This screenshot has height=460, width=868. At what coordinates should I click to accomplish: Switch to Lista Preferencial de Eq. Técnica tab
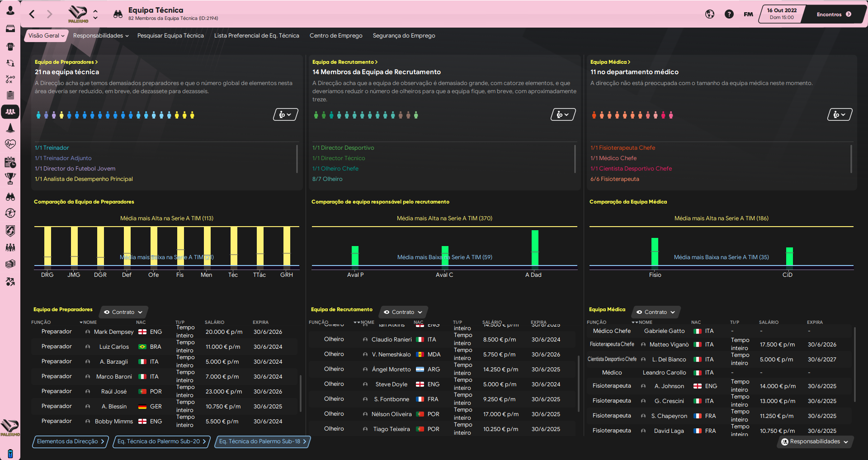[x=257, y=36]
